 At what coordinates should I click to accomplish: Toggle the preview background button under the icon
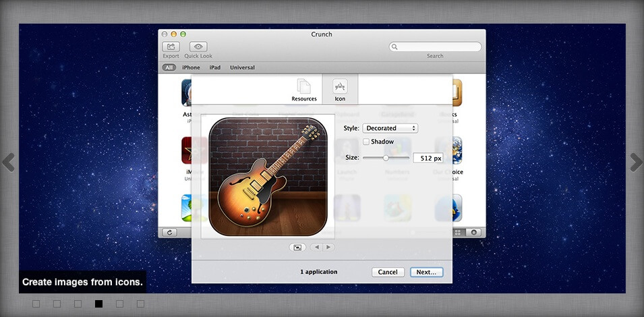297,248
